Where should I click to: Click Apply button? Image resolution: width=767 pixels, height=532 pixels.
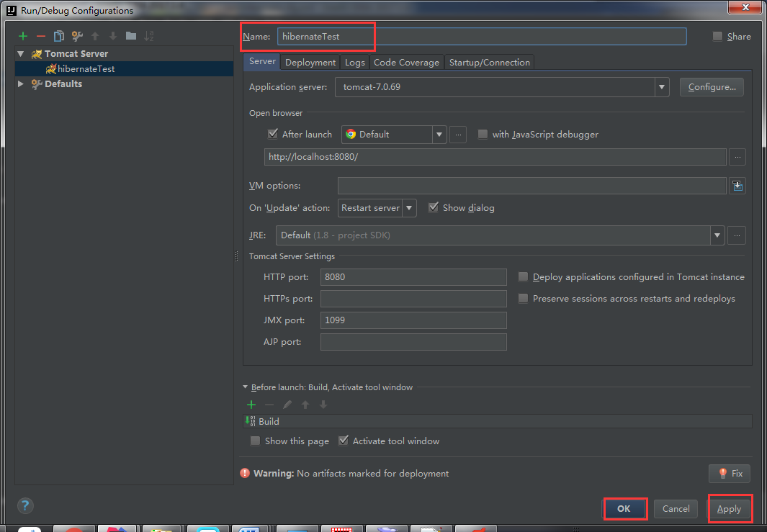(x=729, y=509)
